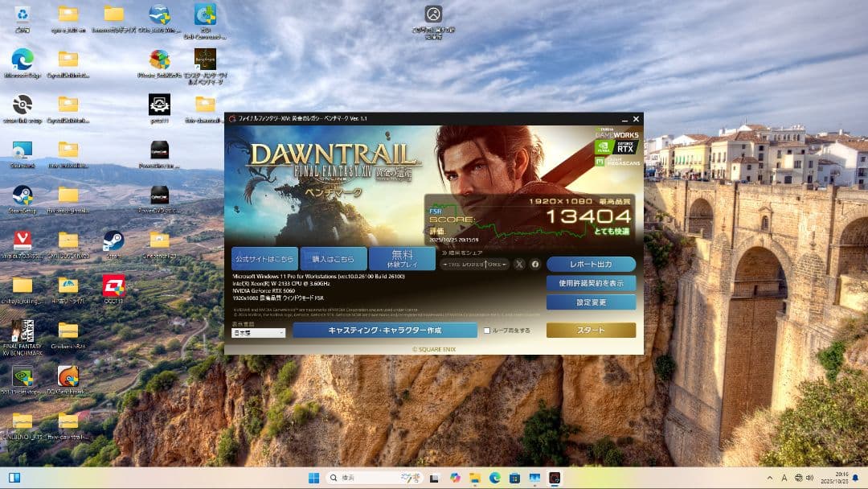Image resolution: width=868 pixels, height=489 pixels.
Task: Click 使用許諾契約を表示 license agreement button
Action: [591, 283]
